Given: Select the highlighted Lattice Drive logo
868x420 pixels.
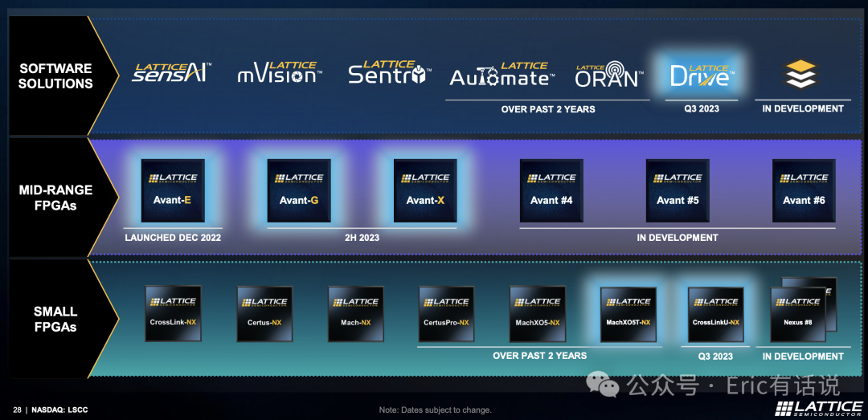Looking at the screenshot, I should pos(702,75).
